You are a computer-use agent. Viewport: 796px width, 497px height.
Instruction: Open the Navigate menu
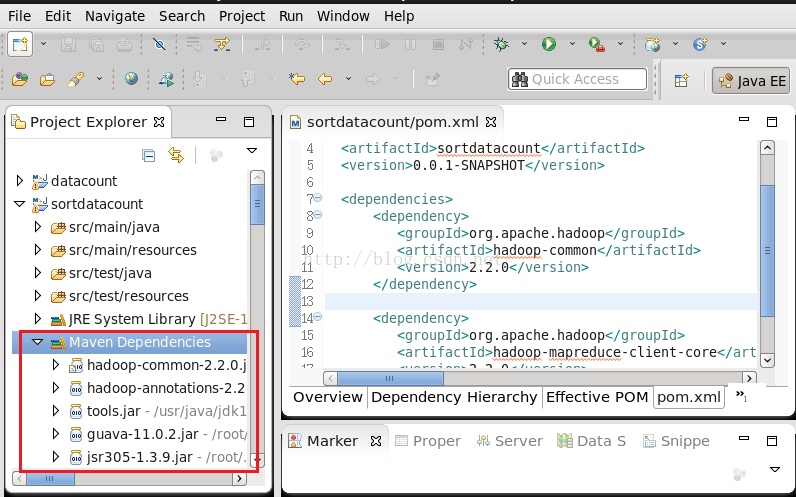[115, 16]
